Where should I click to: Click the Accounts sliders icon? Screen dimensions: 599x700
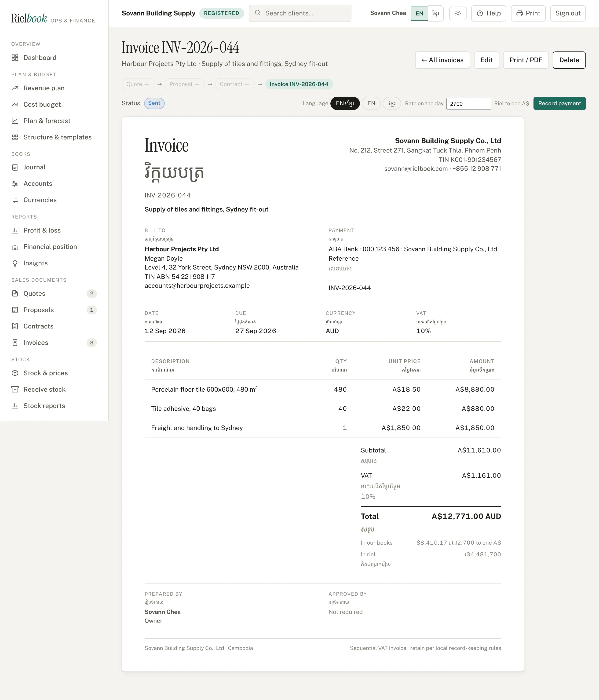[x=15, y=184]
